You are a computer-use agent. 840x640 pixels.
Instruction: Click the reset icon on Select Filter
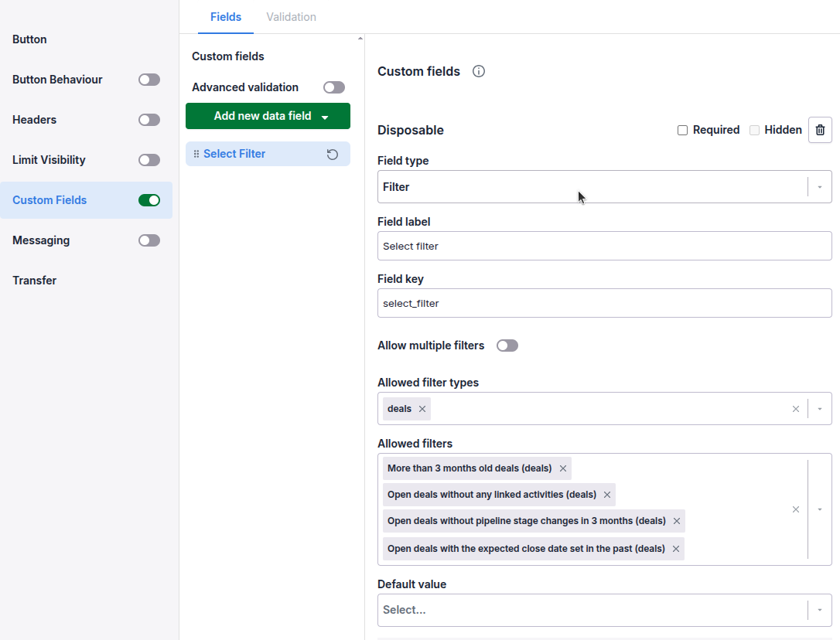pos(332,155)
